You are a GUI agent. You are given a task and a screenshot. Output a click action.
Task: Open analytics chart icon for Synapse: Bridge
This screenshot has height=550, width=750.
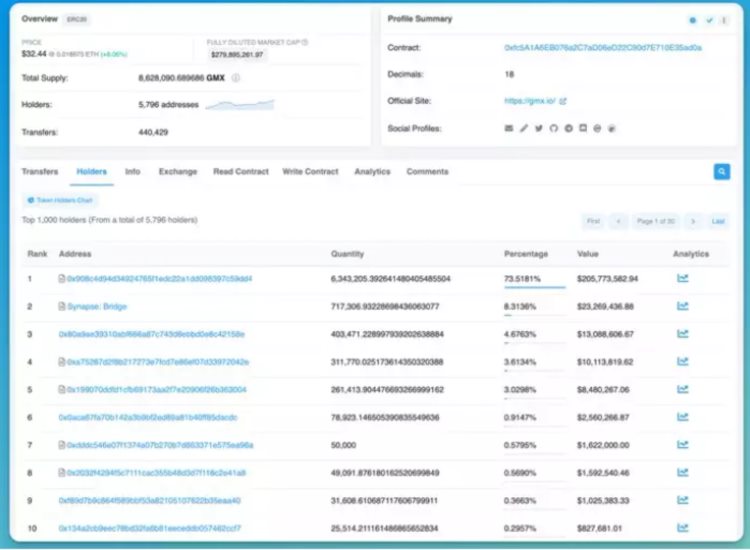[x=682, y=306]
